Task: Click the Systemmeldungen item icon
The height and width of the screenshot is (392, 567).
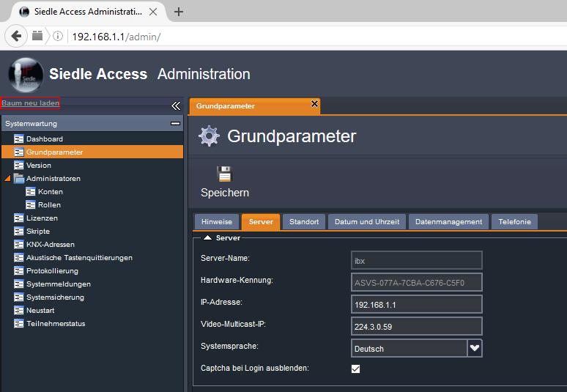Action: (19, 284)
